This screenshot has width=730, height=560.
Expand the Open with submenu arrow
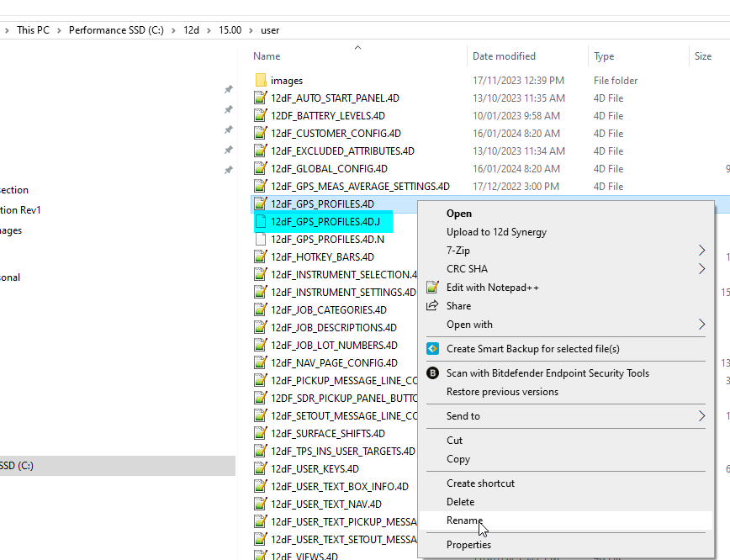point(702,325)
